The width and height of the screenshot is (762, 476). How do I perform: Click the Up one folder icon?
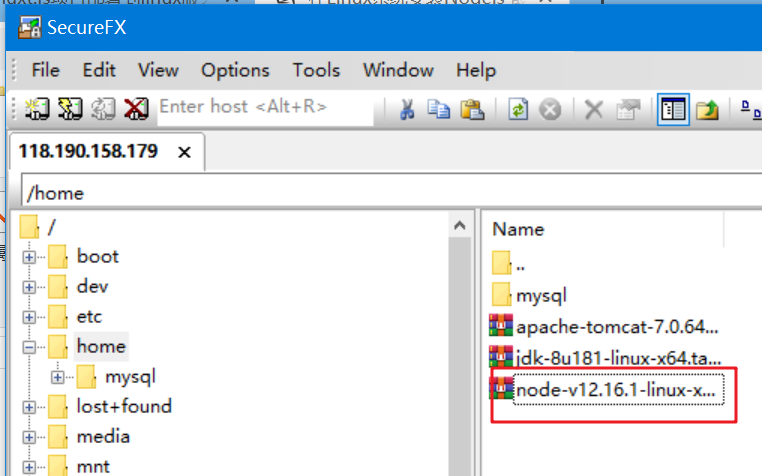tap(707, 109)
